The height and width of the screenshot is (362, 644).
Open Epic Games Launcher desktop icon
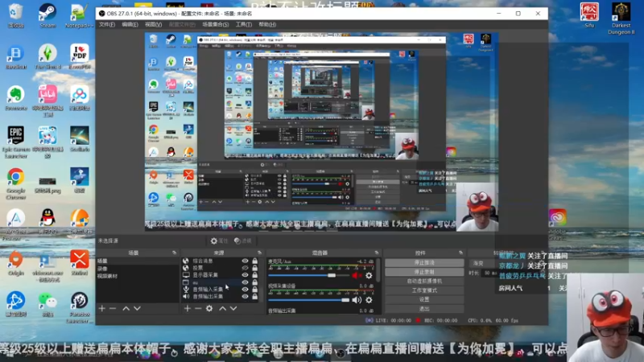pyautogui.click(x=16, y=142)
